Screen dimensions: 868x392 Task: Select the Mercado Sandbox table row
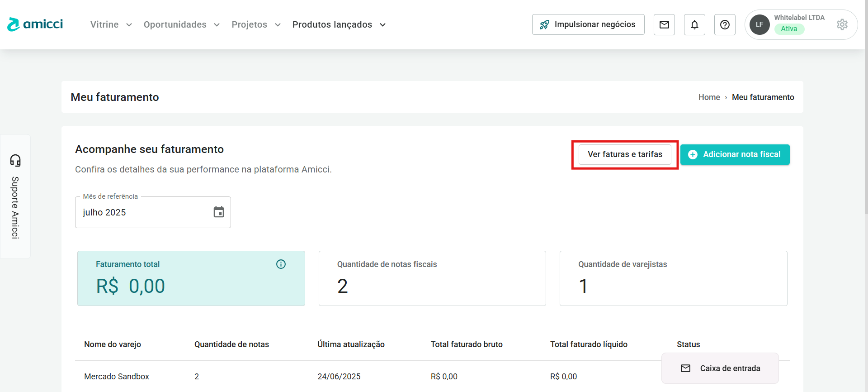pos(117,377)
